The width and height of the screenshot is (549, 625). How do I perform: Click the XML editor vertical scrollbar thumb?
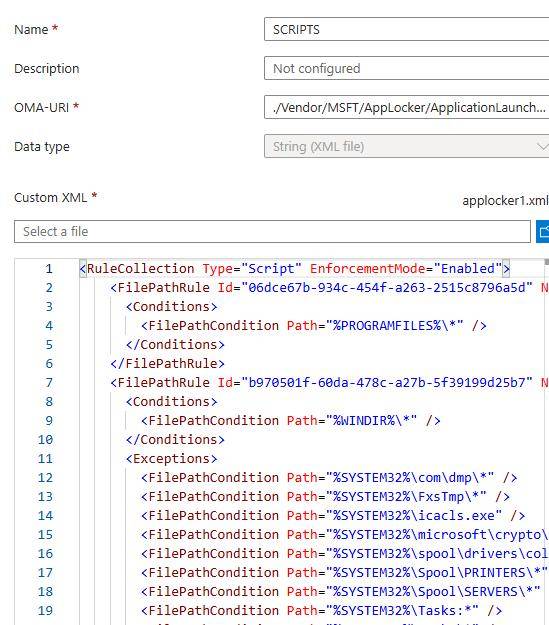coord(547,262)
